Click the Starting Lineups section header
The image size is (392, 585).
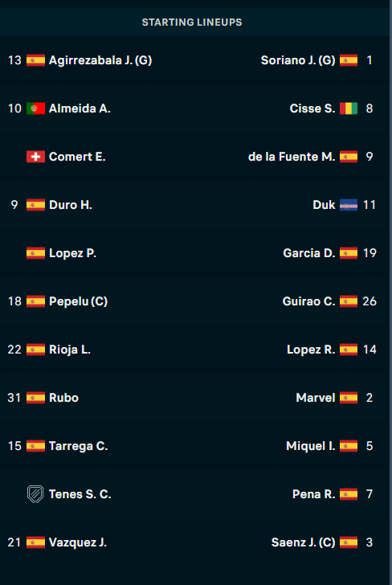click(x=192, y=22)
